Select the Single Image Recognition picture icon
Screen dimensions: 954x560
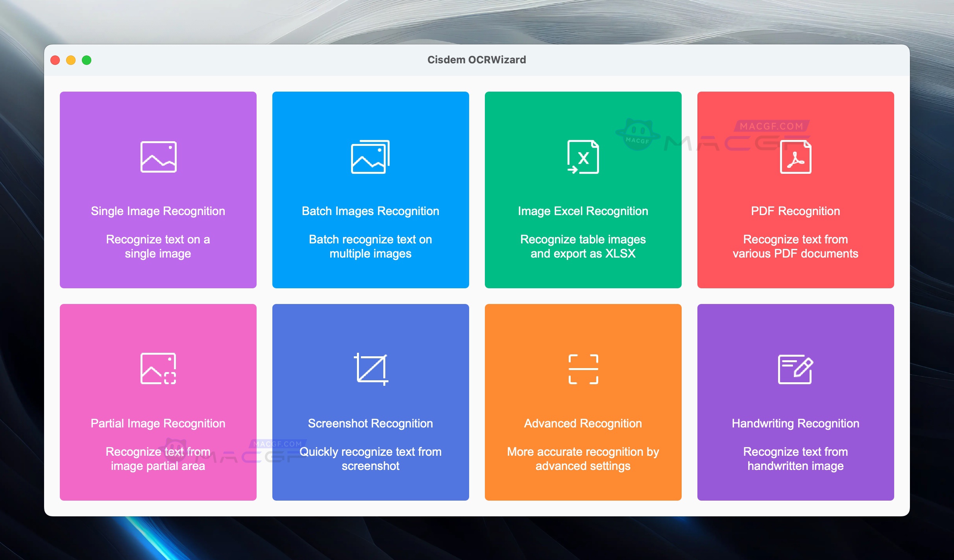point(158,157)
